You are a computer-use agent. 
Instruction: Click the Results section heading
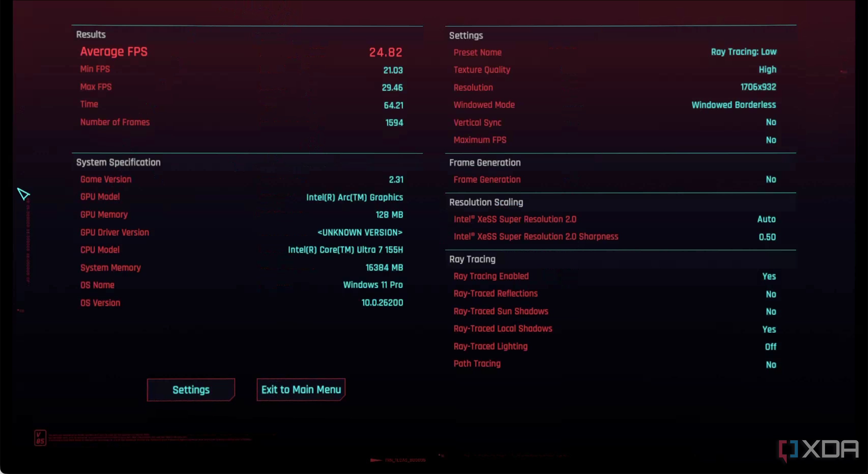point(91,34)
